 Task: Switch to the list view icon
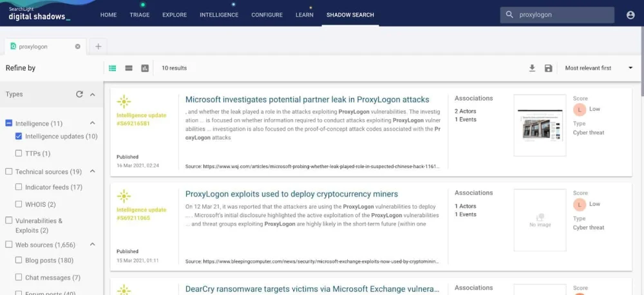point(112,68)
